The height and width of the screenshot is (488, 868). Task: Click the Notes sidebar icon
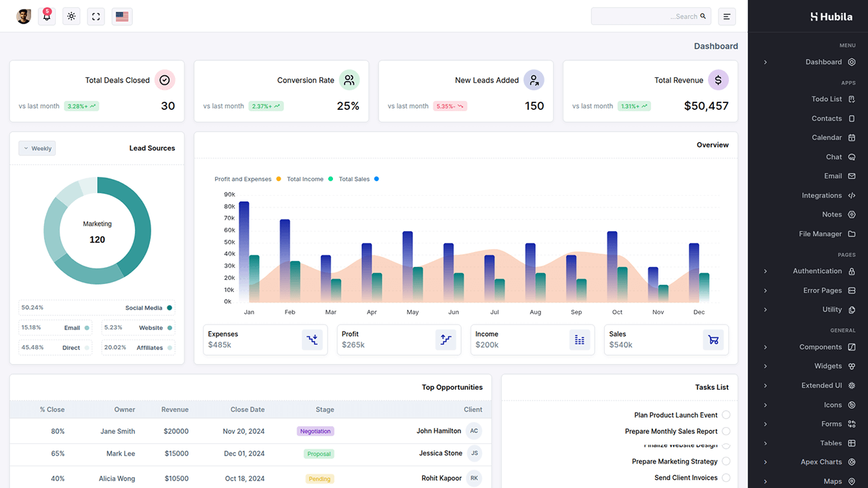tap(852, 214)
